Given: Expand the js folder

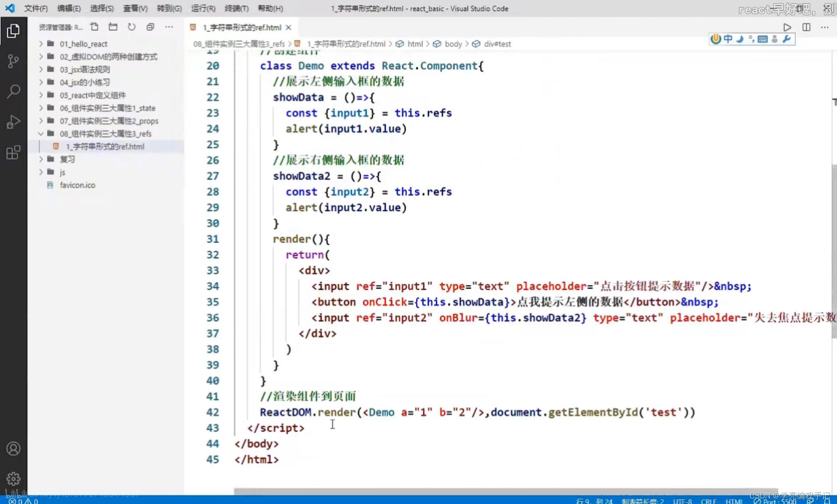Looking at the screenshot, I should pyautogui.click(x=106, y=172).
